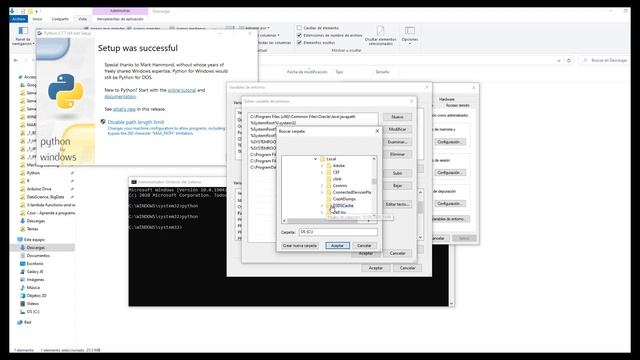The image size is (640, 360).
Task: Click the Modificar button
Action: (x=397, y=129)
